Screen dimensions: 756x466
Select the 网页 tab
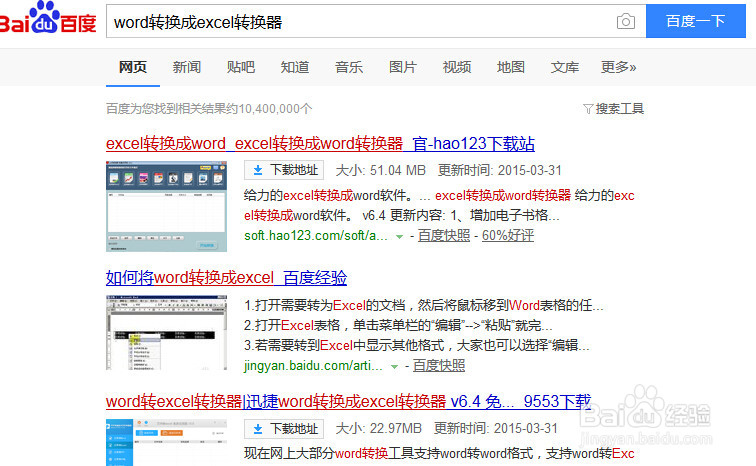click(x=133, y=67)
